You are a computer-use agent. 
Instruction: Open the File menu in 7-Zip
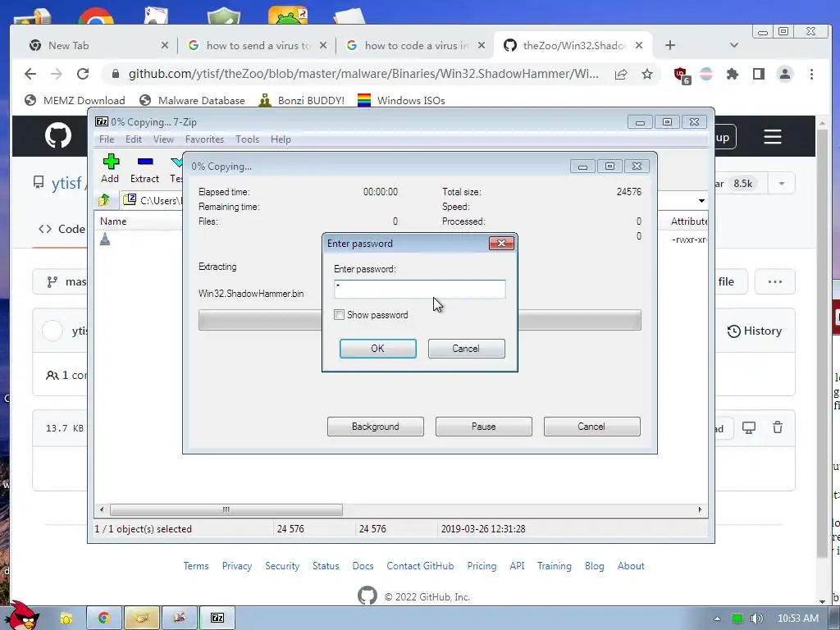pyautogui.click(x=107, y=139)
